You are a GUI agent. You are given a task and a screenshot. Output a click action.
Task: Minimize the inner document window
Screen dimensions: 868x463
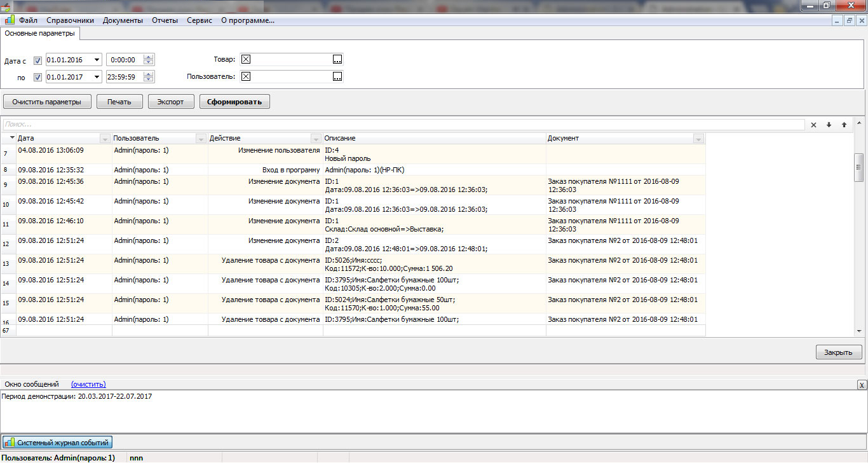837,20
